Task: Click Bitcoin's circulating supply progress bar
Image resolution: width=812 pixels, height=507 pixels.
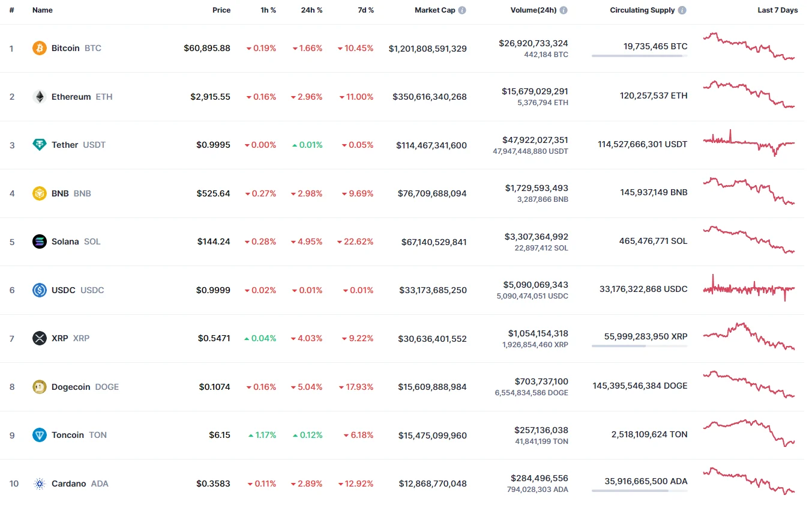Action: 639,56
